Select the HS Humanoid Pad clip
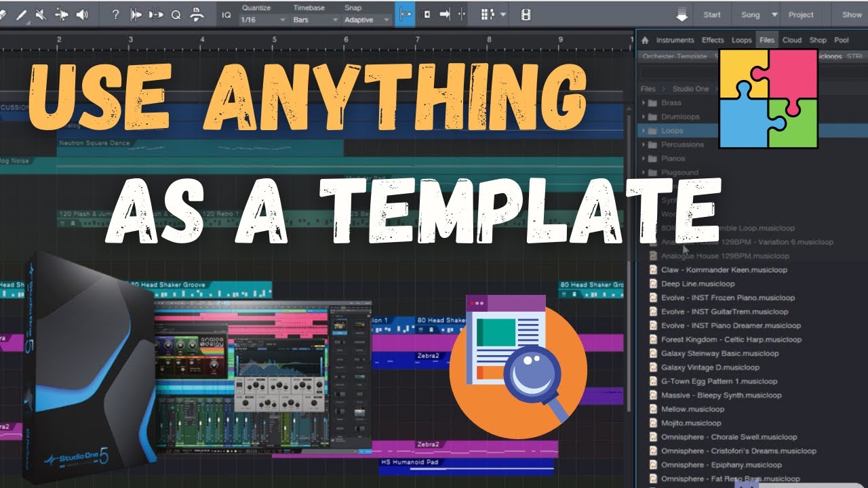The width and height of the screenshot is (868, 488). click(467, 466)
